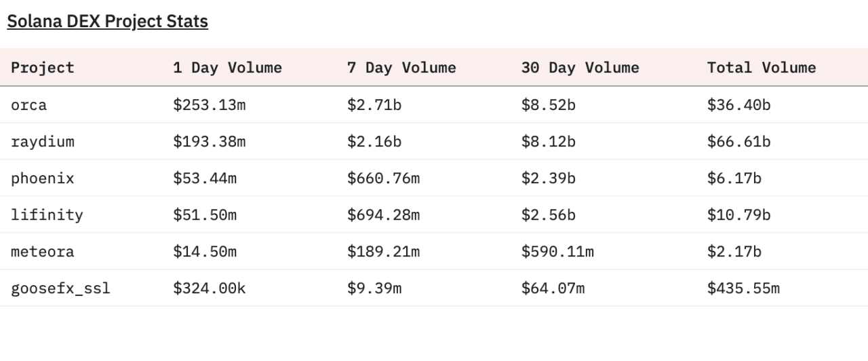Click the 7 Day Volume column header
This screenshot has width=868, height=361.
point(401,68)
